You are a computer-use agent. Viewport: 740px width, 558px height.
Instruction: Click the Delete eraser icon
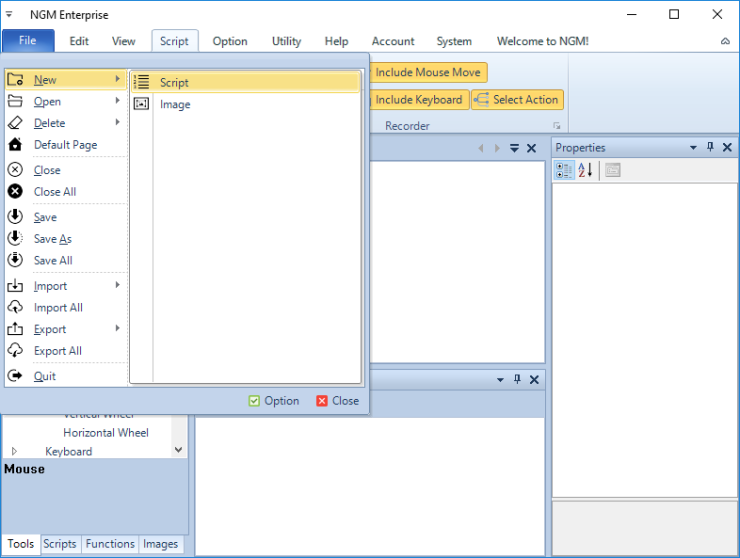(x=15, y=123)
